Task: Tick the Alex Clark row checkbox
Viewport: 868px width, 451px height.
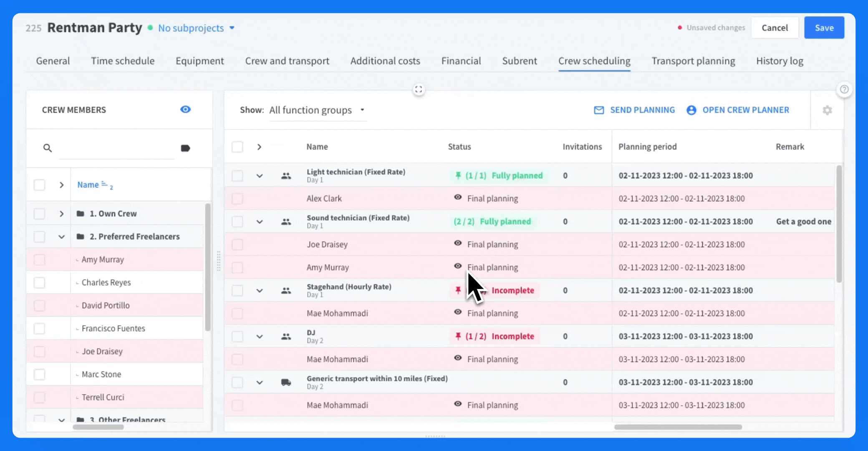Action: (x=237, y=199)
